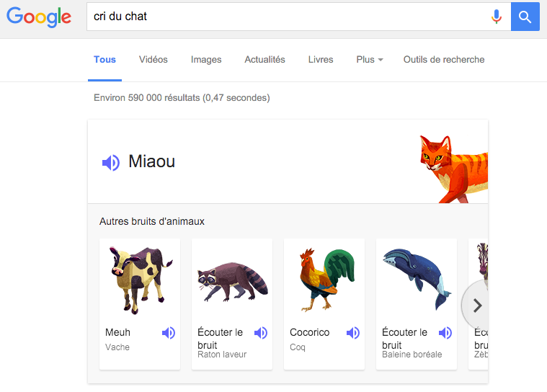The height and width of the screenshot is (392, 547).
Task: Show next animal sounds with arrow
Action: pos(477,306)
